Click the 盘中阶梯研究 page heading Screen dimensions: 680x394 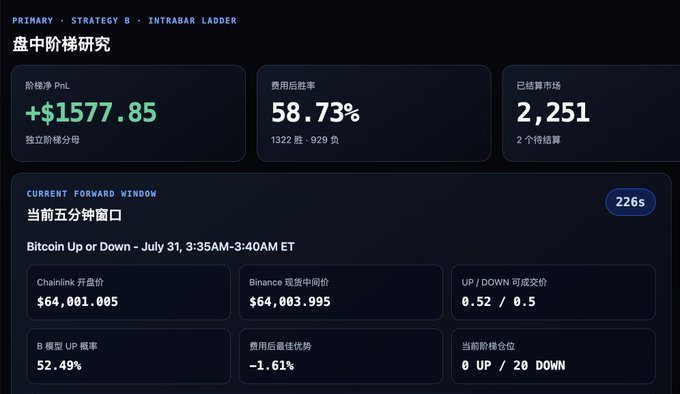point(61,44)
